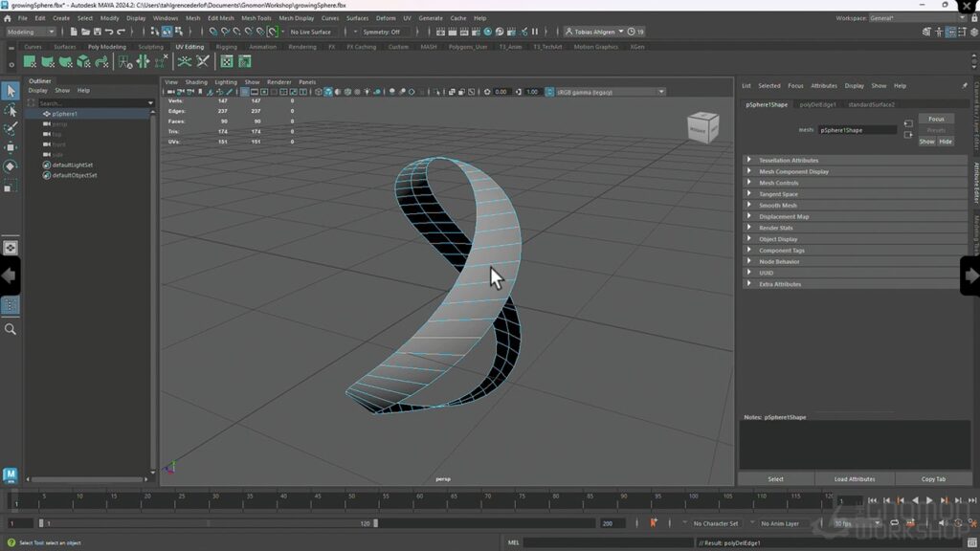Click the Save Scene disk icon
This screenshot has width=980, height=551.
point(98,32)
